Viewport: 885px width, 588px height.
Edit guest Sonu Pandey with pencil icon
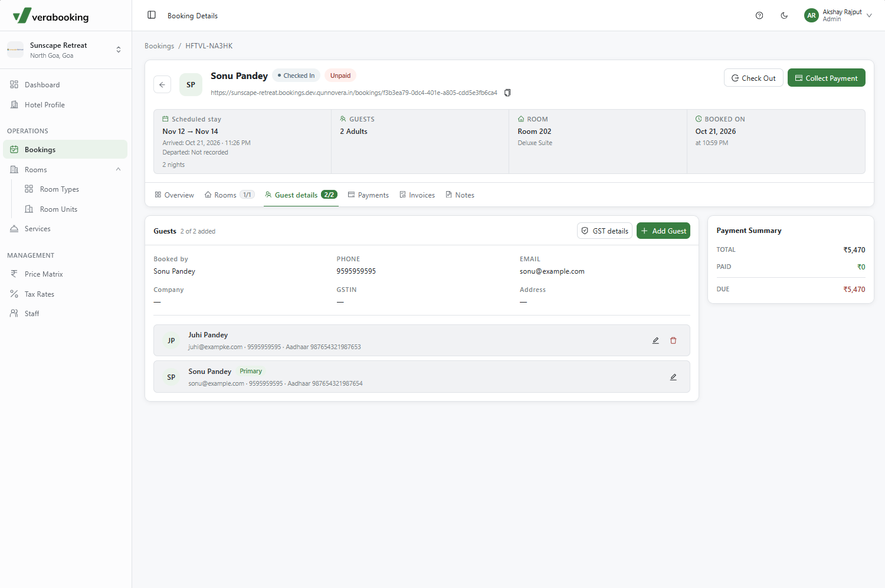[x=673, y=377]
